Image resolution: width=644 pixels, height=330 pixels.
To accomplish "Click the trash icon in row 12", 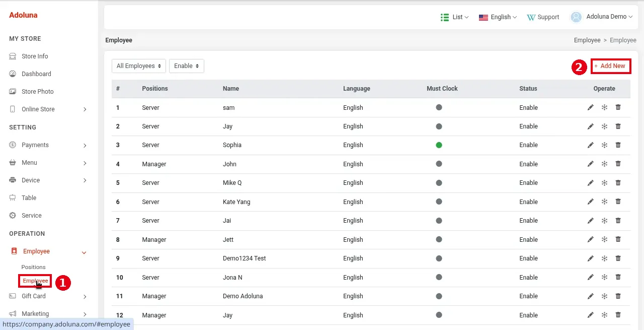I will pyautogui.click(x=618, y=315).
